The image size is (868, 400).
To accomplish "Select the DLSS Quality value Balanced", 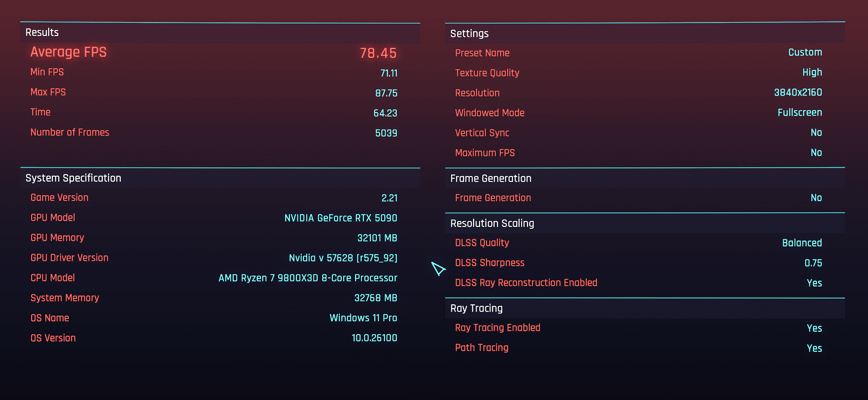I will (802, 243).
